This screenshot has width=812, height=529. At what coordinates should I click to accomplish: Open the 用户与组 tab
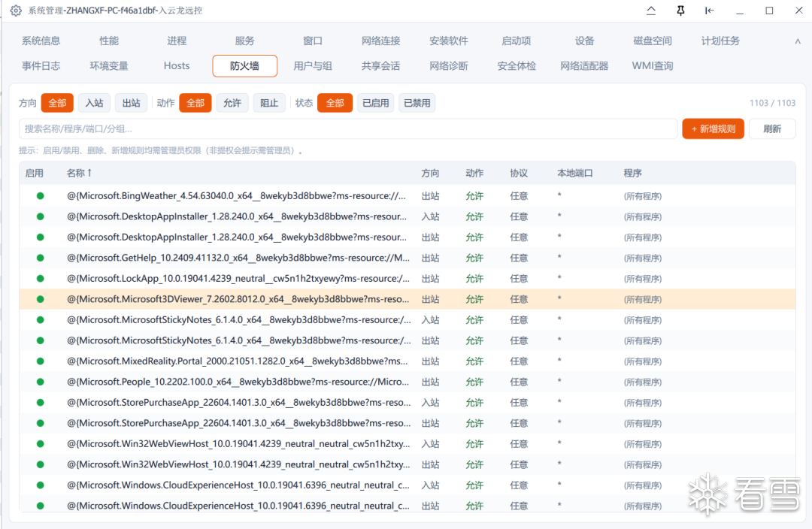click(x=313, y=65)
